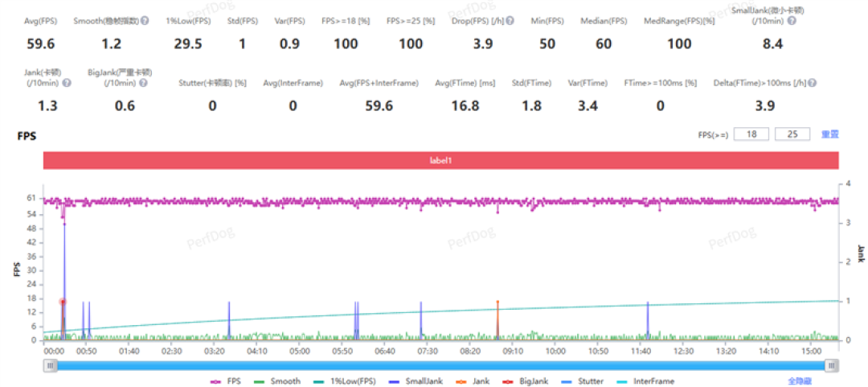Open help icon beside BigJank (/10min)
The height and width of the screenshot is (387, 868).
point(143,83)
